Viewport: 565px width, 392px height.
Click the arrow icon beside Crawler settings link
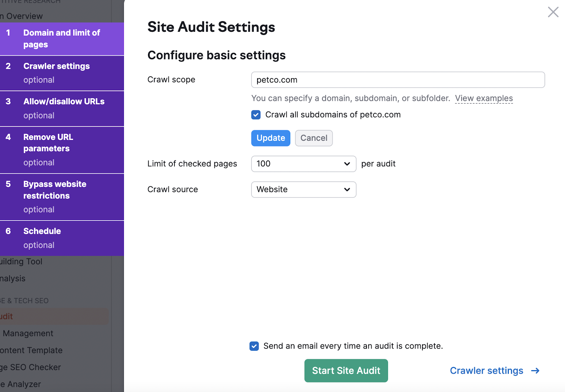pos(535,371)
